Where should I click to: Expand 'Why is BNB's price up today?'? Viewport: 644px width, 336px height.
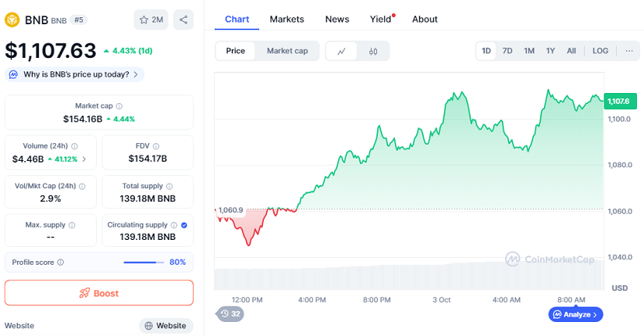[75, 74]
